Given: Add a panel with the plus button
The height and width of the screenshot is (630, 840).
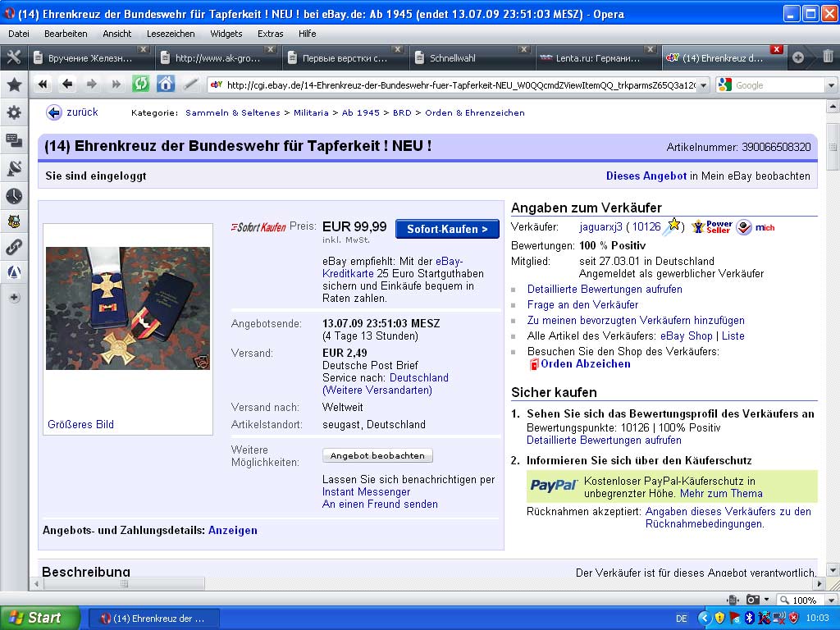Looking at the screenshot, I should [15, 297].
